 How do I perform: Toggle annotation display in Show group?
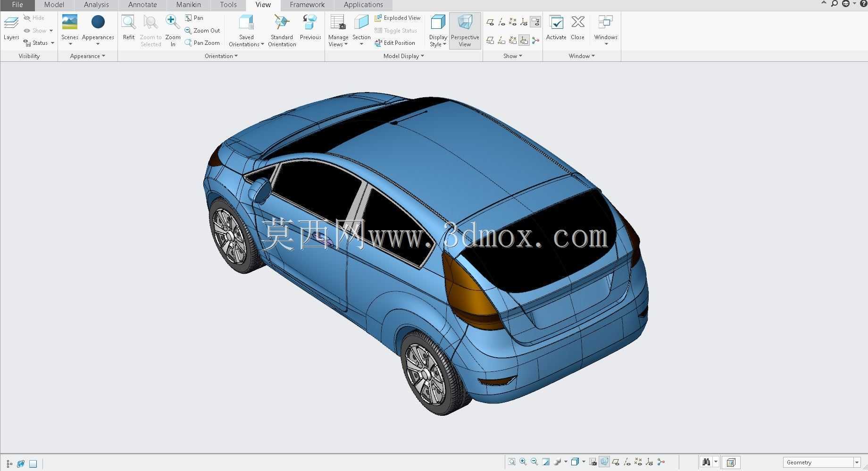tap(535, 22)
